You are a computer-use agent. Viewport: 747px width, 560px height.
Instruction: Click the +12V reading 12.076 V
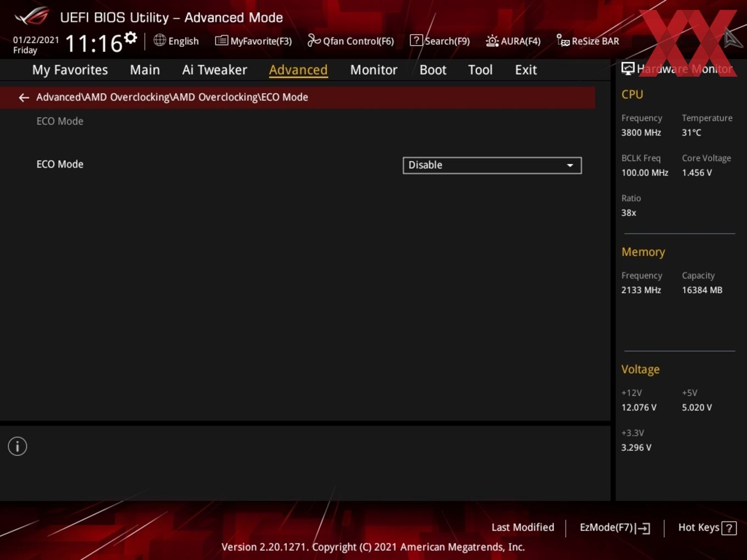coord(639,408)
